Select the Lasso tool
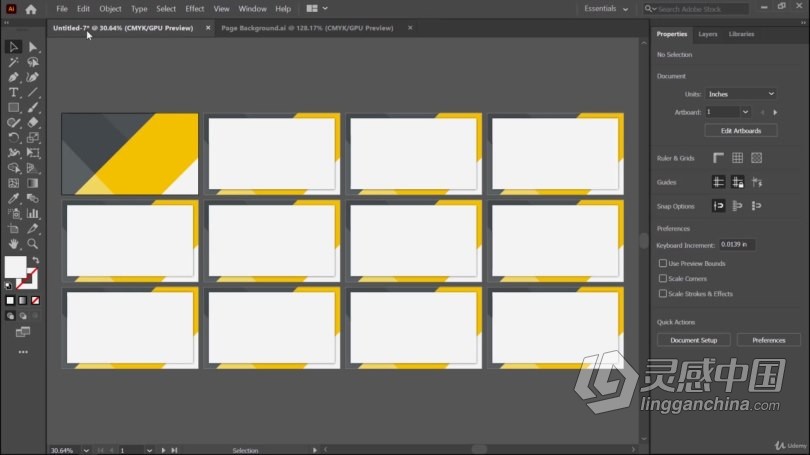This screenshot has width=810, height=455. click(33, 62)
